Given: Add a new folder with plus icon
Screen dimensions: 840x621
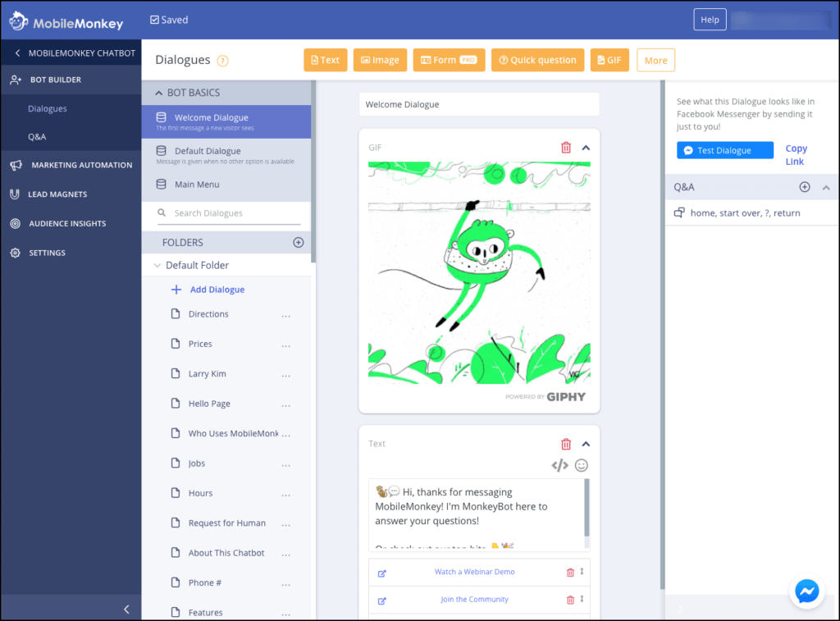Looking at the screenshot, I should pyautogui.click(x=299, y=243).
